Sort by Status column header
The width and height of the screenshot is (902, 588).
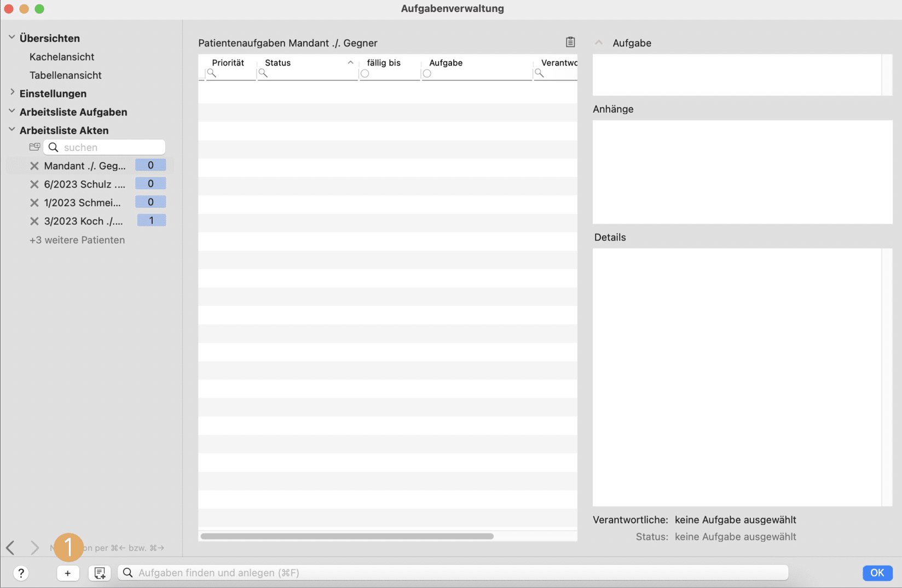pos(277,62)
